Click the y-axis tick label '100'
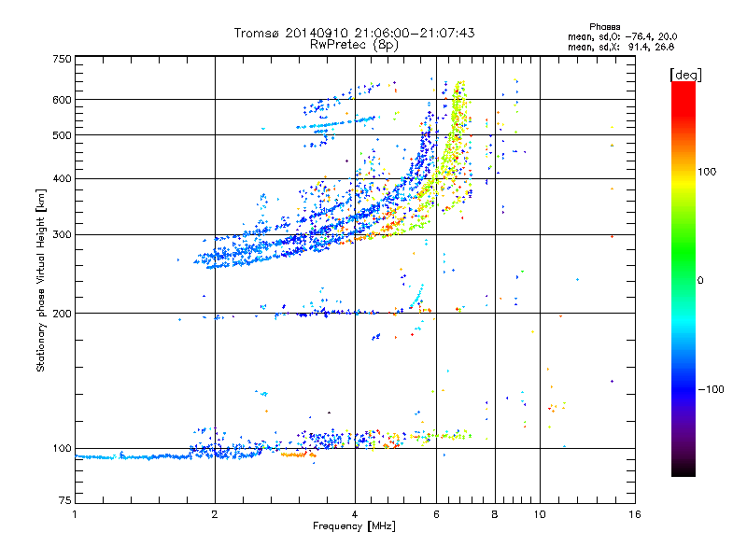 click(62, 449)
